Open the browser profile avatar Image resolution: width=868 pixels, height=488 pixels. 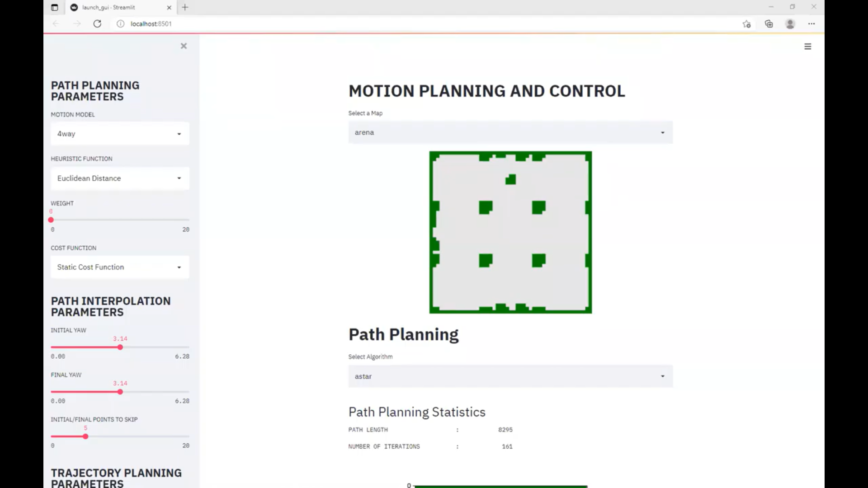[x=790, y=24]
